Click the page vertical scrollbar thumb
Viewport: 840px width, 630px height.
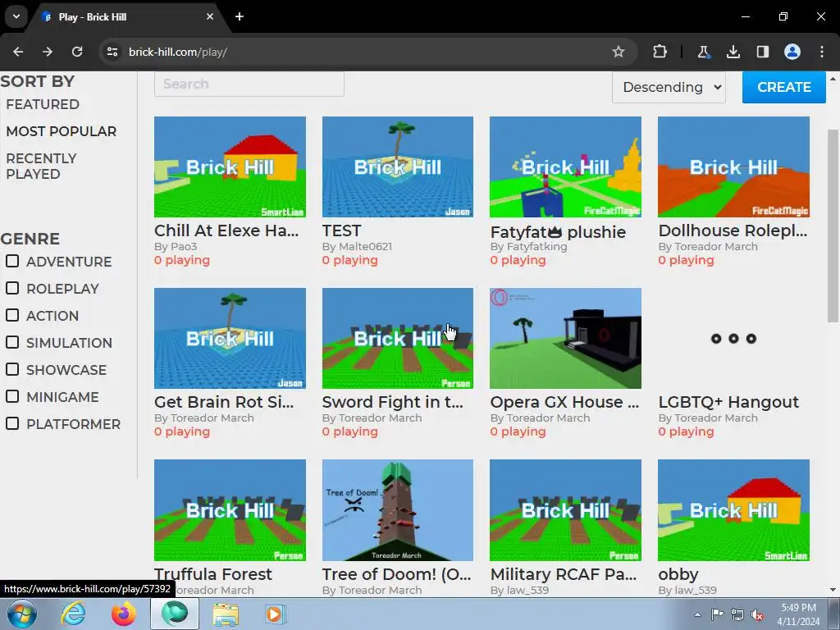point(833,226)
